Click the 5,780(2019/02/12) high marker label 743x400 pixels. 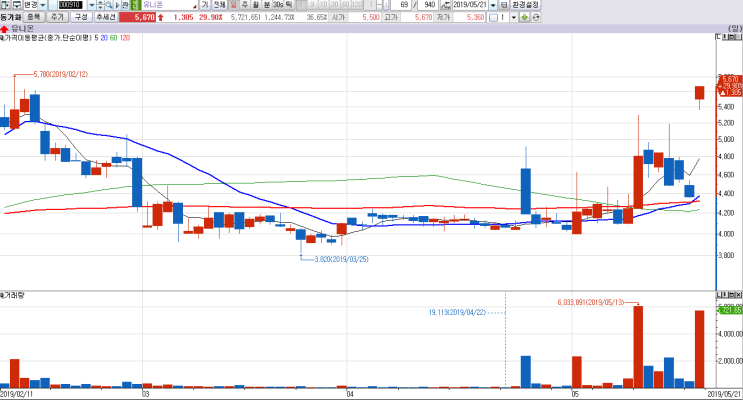61,74
